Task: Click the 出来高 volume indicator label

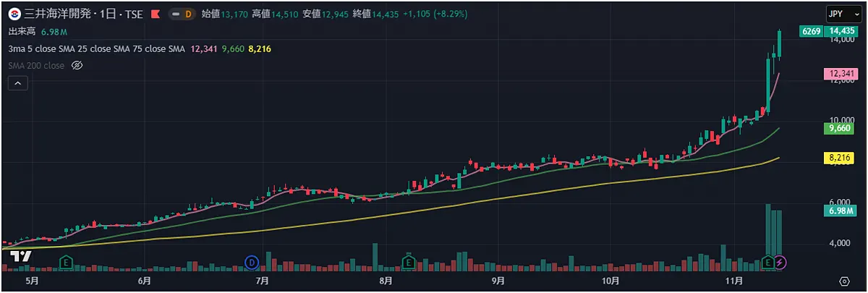Action: (22, 32)
